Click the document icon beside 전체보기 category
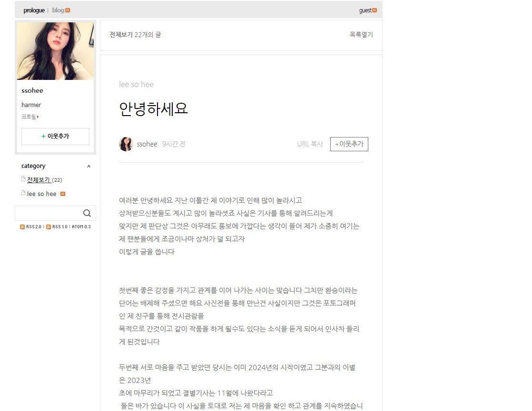Screen dimensions: 532x411 point(23,179)
